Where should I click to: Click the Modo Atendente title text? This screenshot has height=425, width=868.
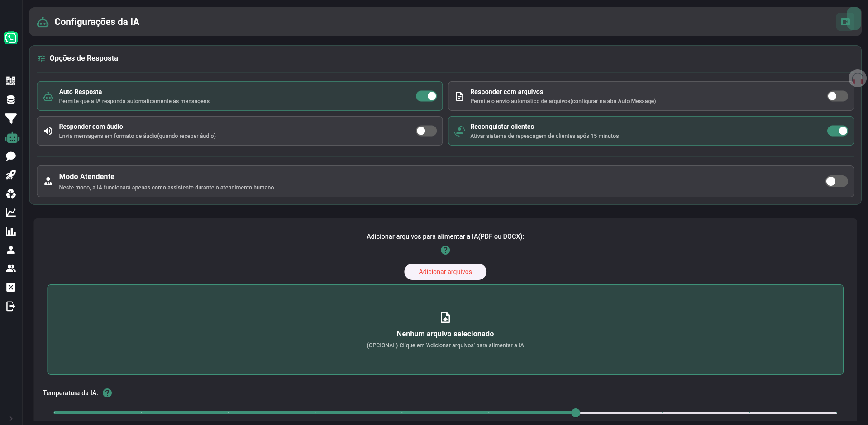pos(87,177)
